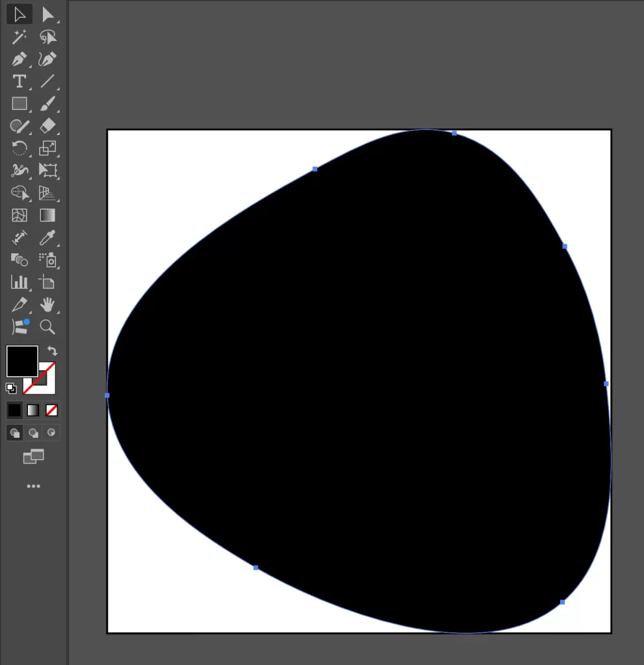Enable Draw Behind mode
Image resolution: width=644 pixels, height=665 pixels.
click(x=33, y=433)
